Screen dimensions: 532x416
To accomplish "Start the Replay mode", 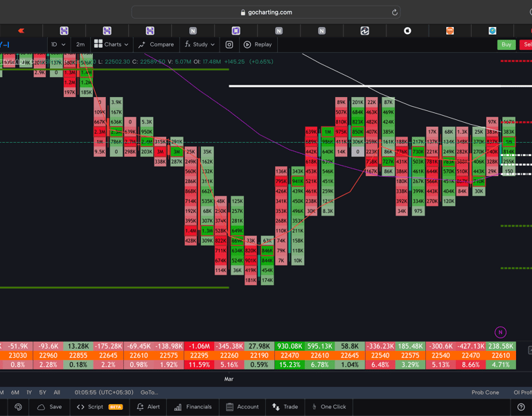I will coord(258,44).
